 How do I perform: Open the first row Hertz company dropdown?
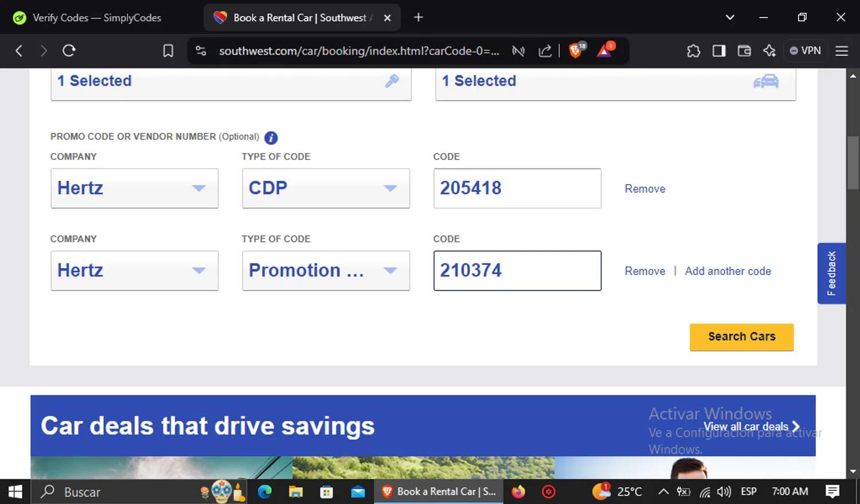coord(134,188)
